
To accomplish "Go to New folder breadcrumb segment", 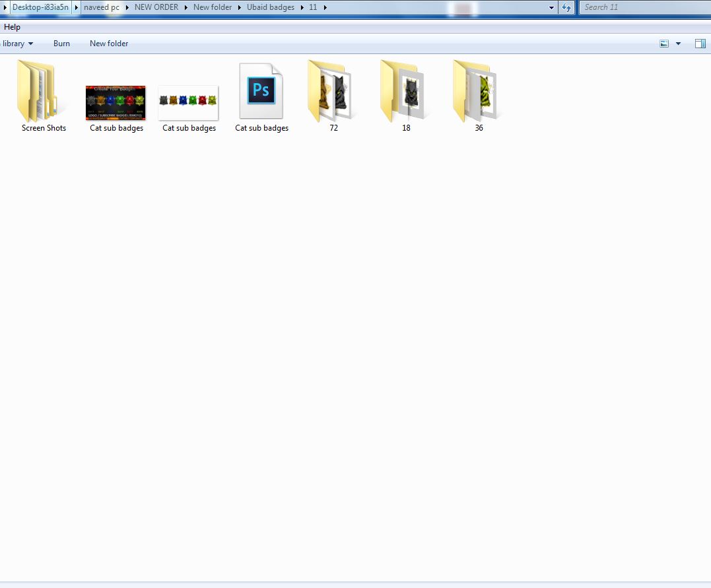I will (212, 7).
